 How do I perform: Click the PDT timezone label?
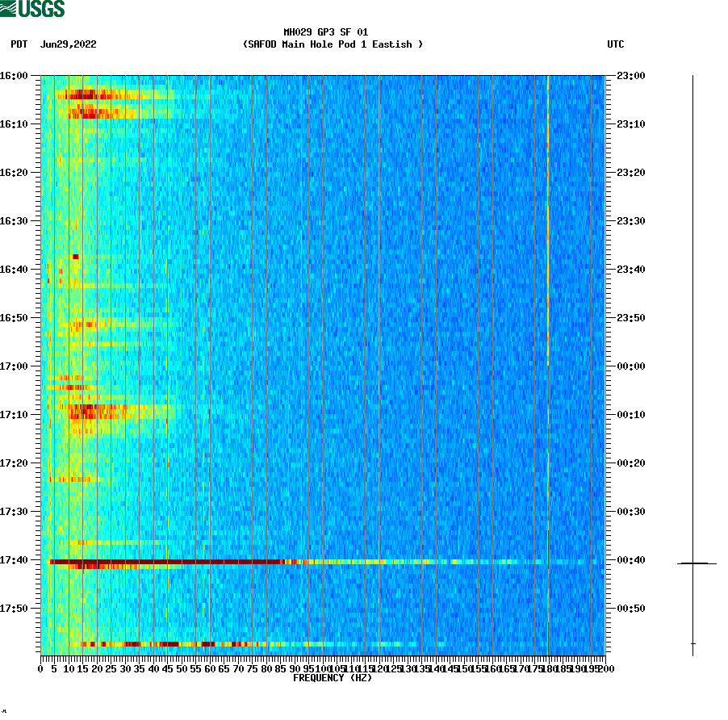click(x=16, y=45)
